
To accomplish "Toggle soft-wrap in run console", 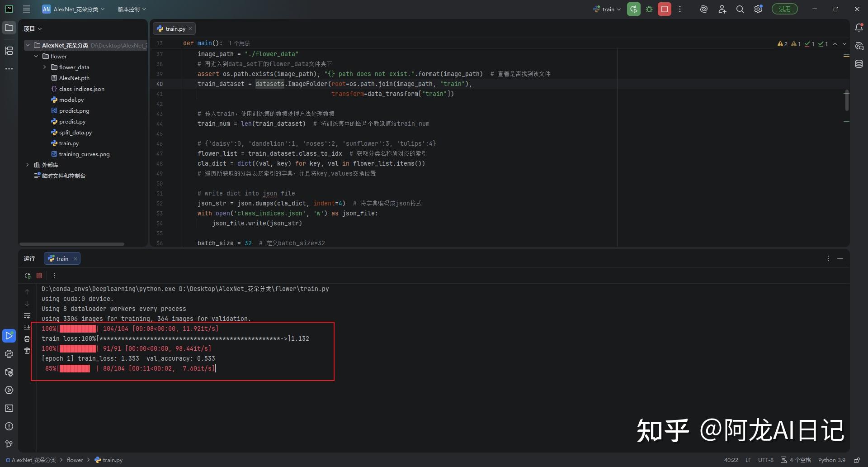I will 27,315.
